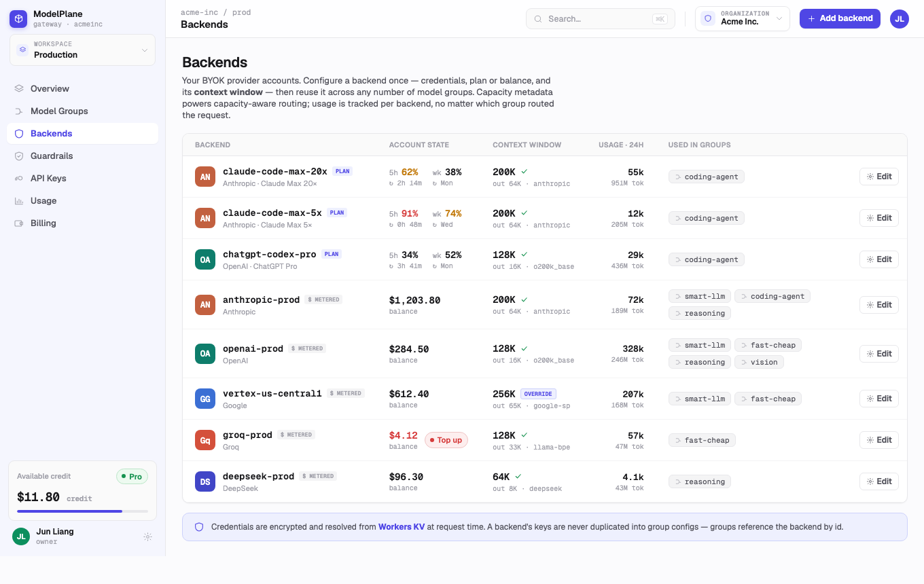
Task: Click the METERED badge on anthropic-prod
Action: (x=323, y=299)
